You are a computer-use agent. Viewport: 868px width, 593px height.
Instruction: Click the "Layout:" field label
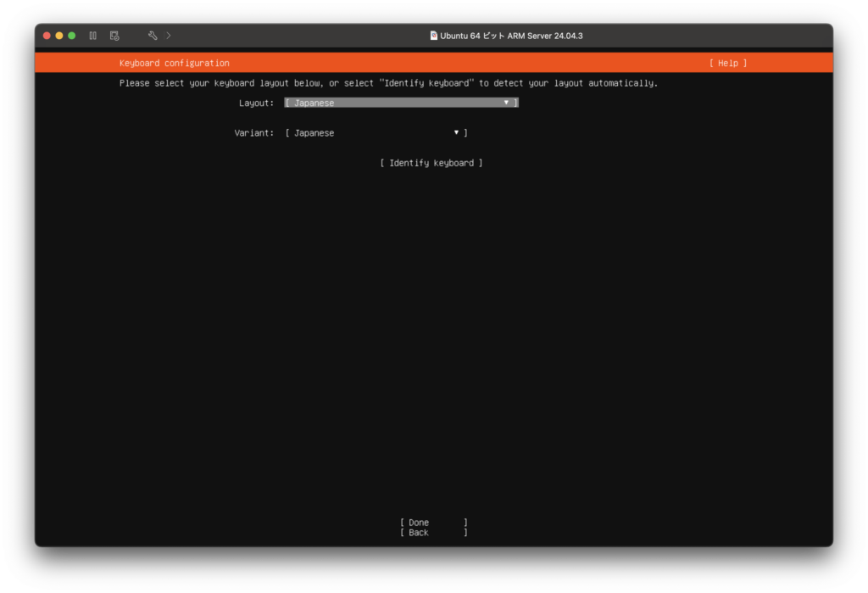click(x=256, y=103)
